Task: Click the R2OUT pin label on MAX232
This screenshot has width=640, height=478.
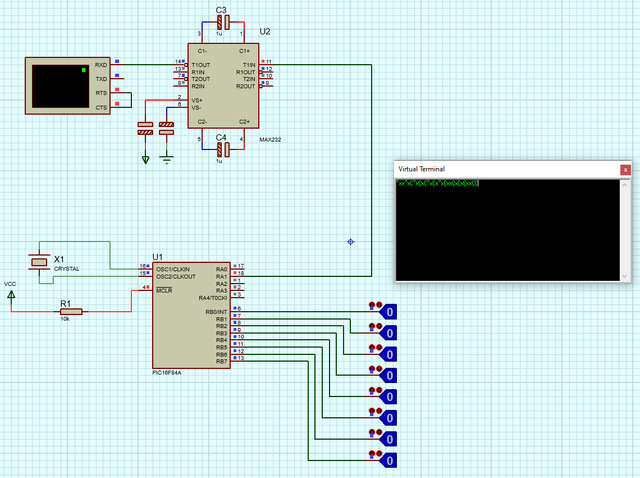Action: [245, 86]
